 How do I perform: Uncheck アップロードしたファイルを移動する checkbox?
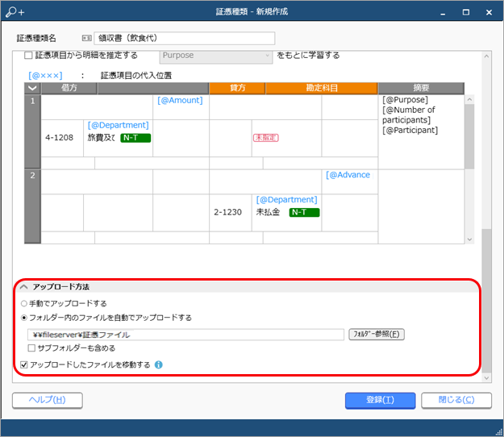[x=23, y=364]
